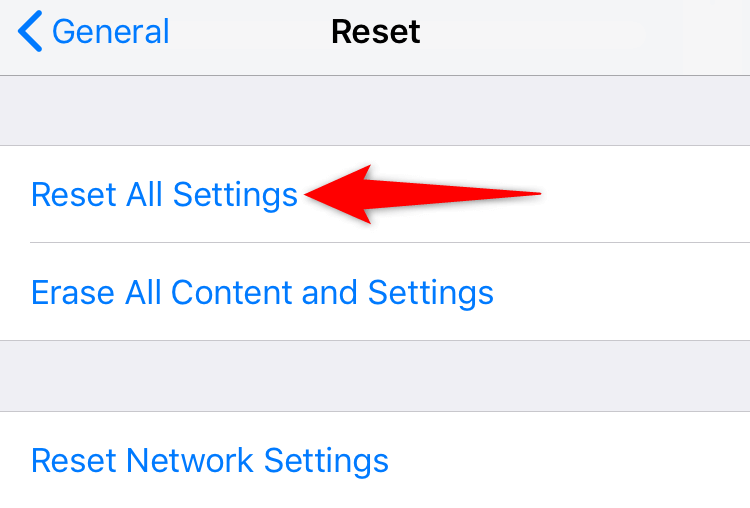Click empty space right of Erase All Content row
The height and width of the screenshot is (508, 750).
(x=622, y=293)
